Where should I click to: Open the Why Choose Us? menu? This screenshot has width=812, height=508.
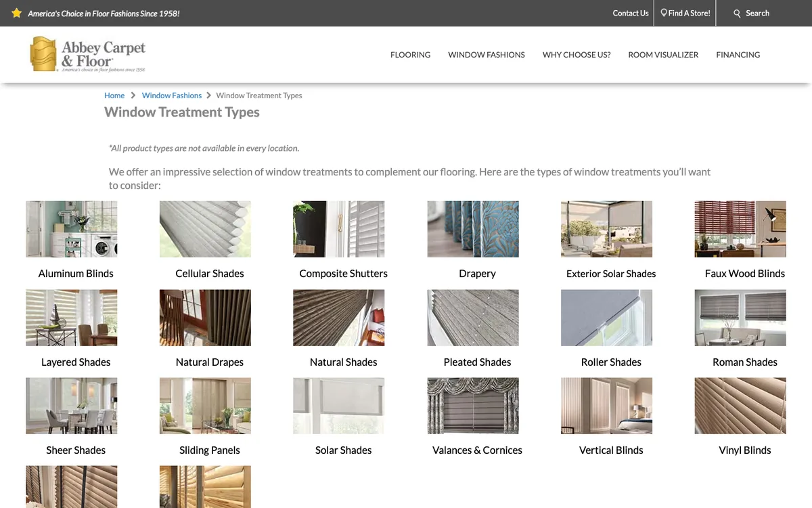577,55
